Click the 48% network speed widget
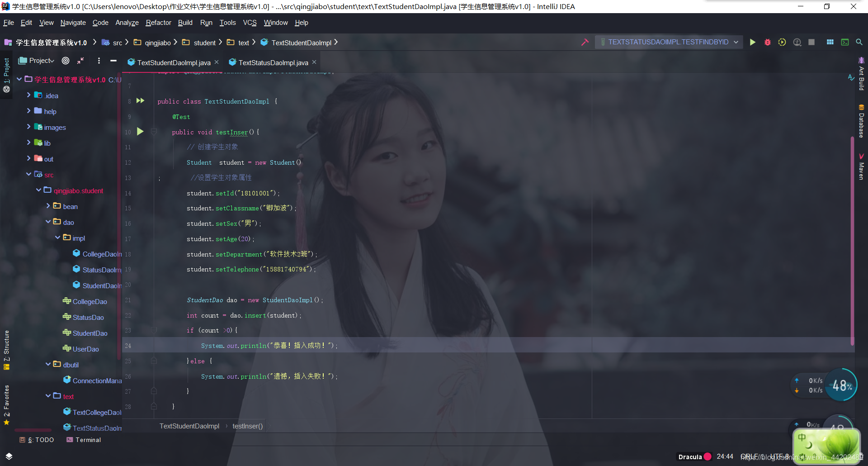868x466 pixels. click(x=841, y=385)
